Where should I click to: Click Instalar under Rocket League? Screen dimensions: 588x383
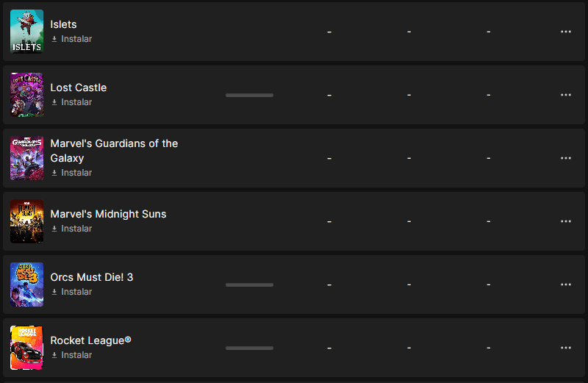coord(72,355)
